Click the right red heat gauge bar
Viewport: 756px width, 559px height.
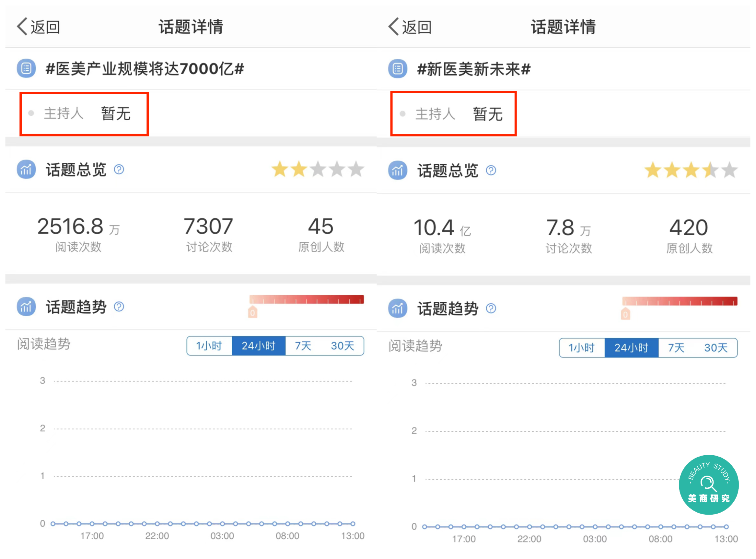[680, 301]
